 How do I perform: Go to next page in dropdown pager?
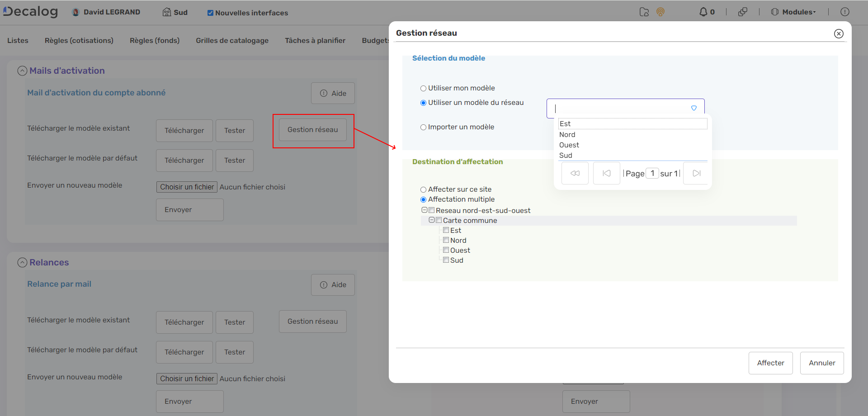(x=696, y=173)
